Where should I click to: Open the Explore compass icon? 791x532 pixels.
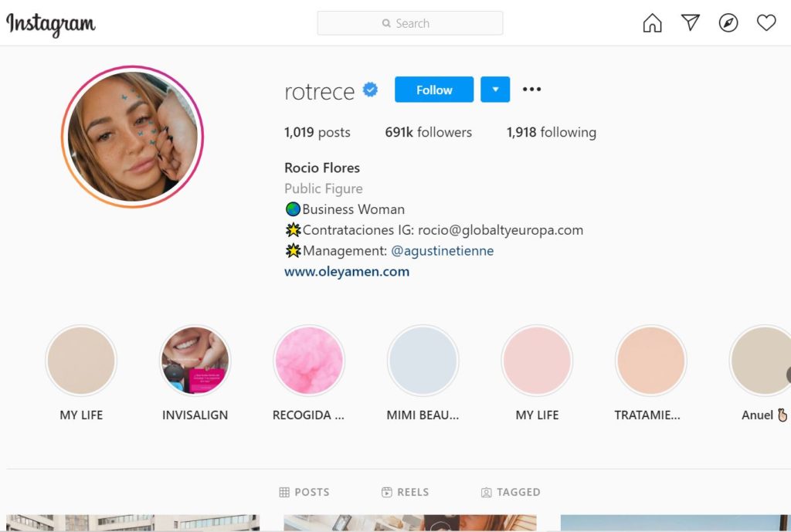tap(728, 22)
